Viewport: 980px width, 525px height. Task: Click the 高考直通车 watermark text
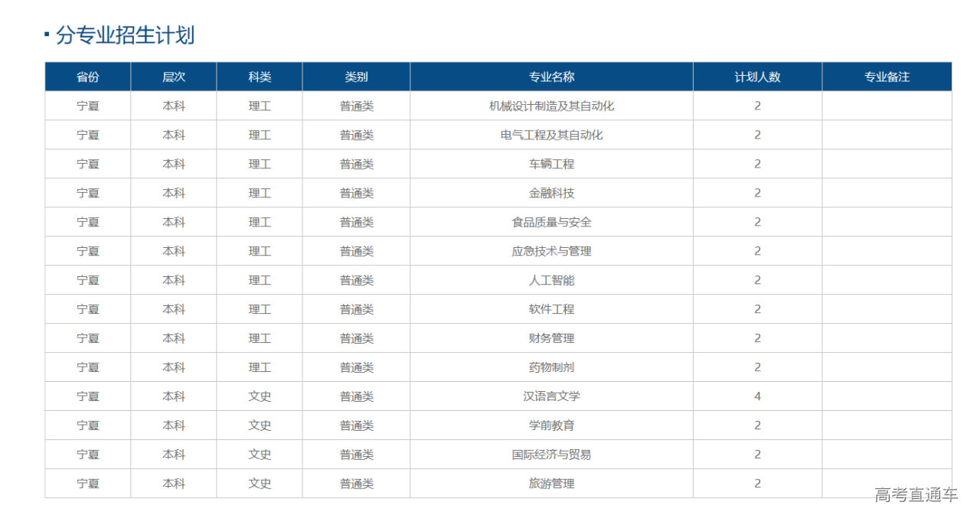coord(916,495)
